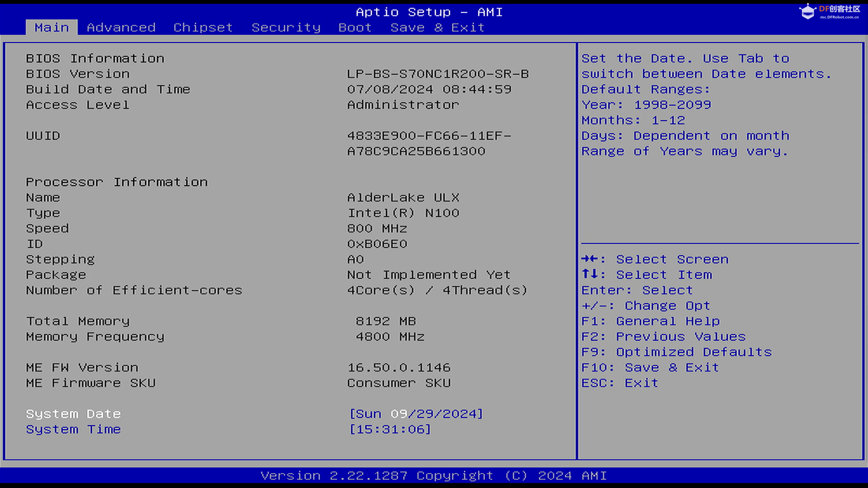Click the left-right arrows Select Screen icon
Image resolution: width=868 pixels, height=488 pixels.
pyautogui.click(x=590, y=259)
